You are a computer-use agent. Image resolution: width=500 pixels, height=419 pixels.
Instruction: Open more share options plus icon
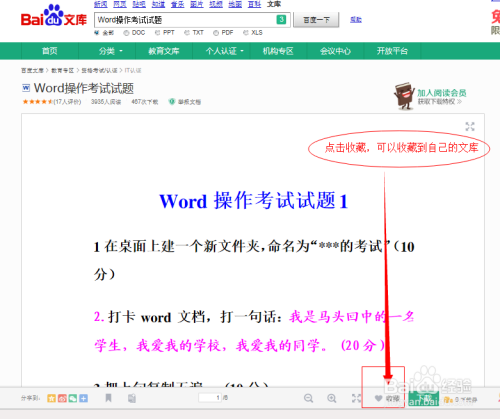click(x=83, y=398)
